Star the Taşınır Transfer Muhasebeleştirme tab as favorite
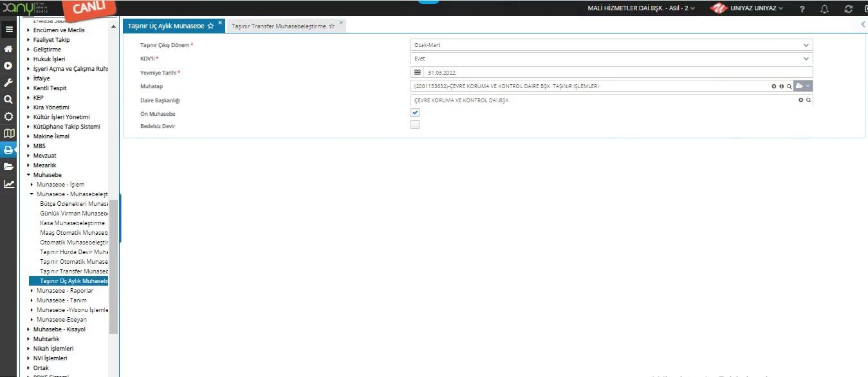 pyautogui.click(x=331, y=26)
